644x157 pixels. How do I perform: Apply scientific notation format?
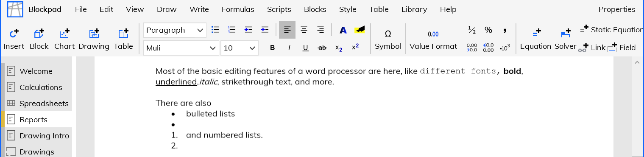(505, 48)
